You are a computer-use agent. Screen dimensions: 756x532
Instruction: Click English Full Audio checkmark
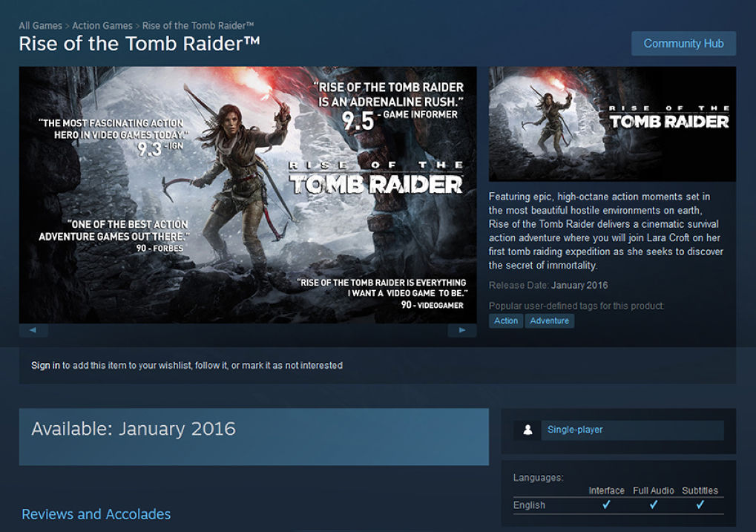[x=654, y=505]
